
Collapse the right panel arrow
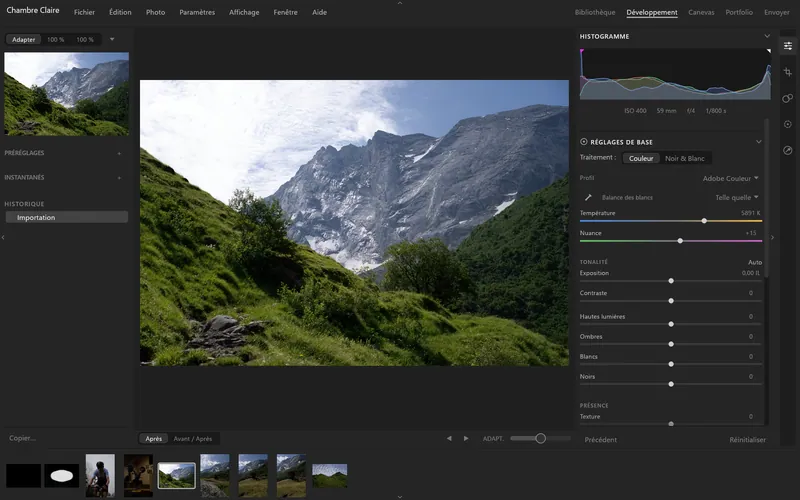[772, 237]
